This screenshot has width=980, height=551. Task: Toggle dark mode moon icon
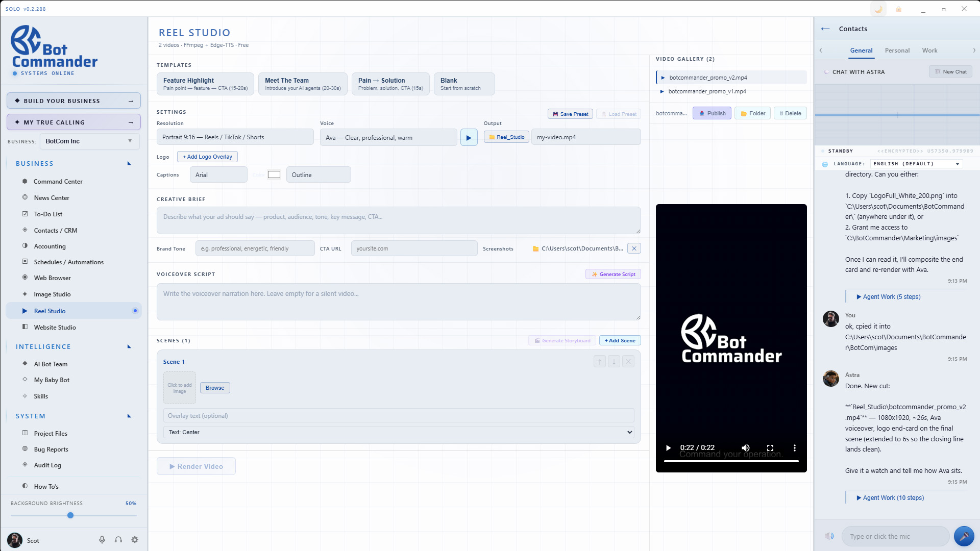tap(878, 9)
